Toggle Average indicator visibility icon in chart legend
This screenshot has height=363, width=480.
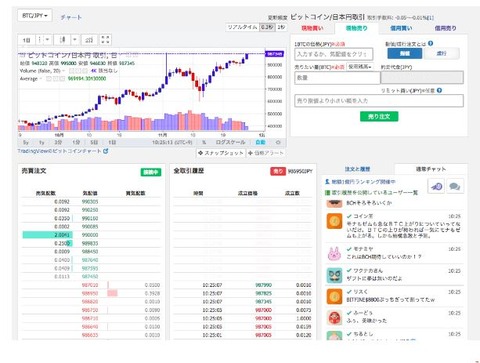pos(49,79)
